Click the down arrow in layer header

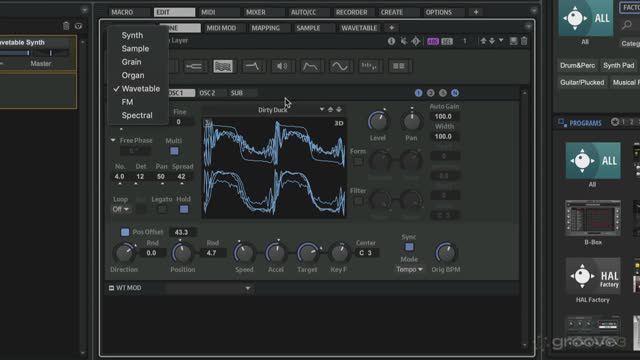(492, 41)
